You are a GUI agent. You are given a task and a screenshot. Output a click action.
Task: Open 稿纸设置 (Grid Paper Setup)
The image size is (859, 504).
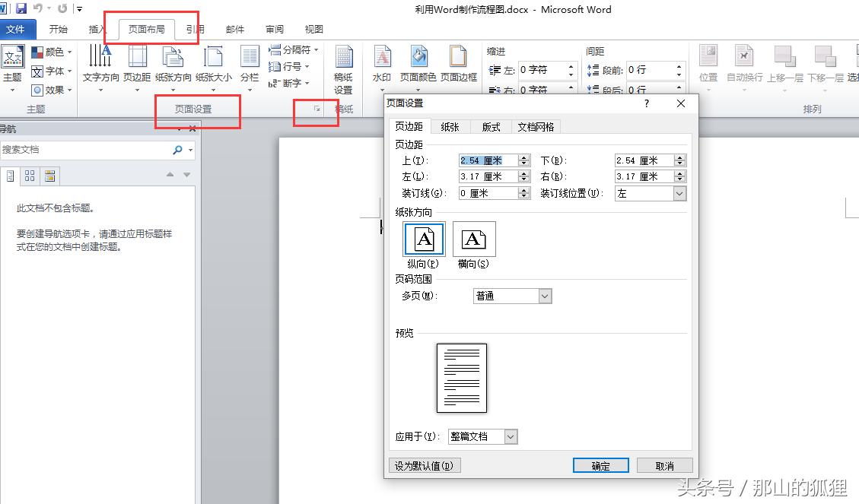[343, 66]
